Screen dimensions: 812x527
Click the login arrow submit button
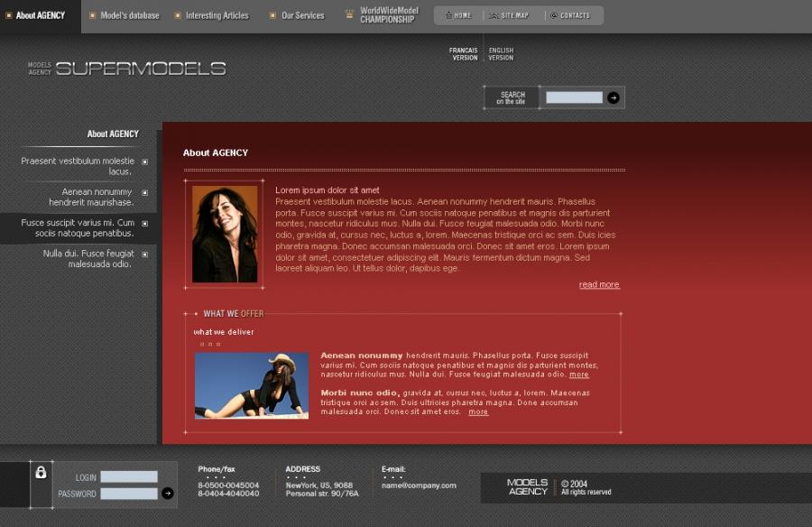pyautogui.click(x=168, y=494)
